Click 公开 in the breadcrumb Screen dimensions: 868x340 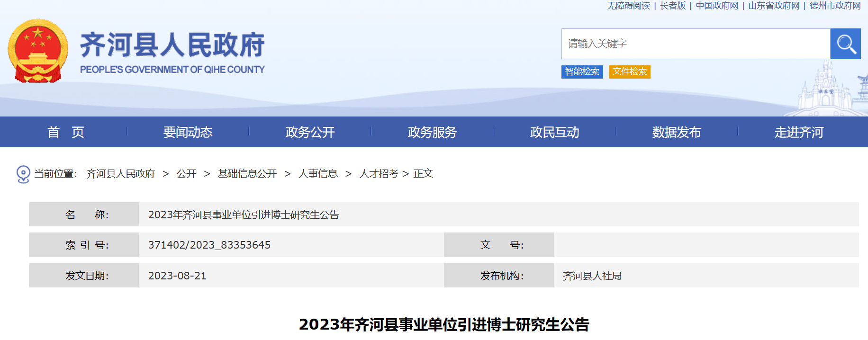[x=186, y=174]
